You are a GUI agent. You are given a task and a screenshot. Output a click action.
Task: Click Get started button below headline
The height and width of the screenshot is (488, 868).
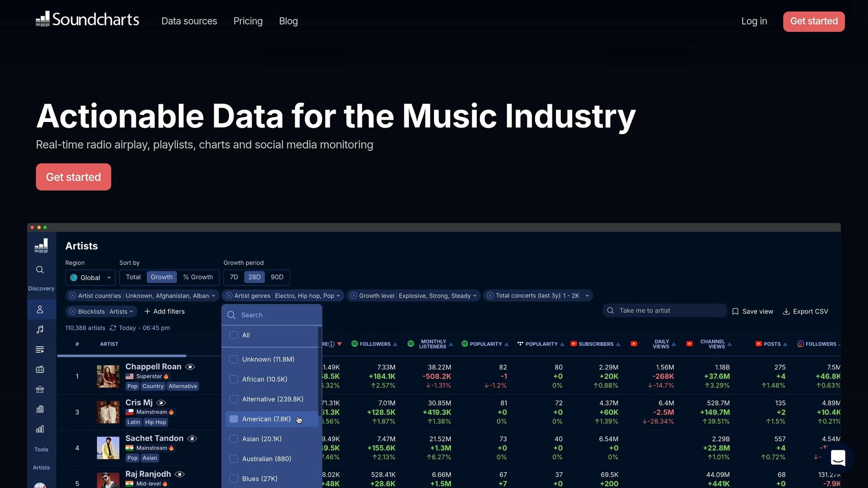click(73, 177)
